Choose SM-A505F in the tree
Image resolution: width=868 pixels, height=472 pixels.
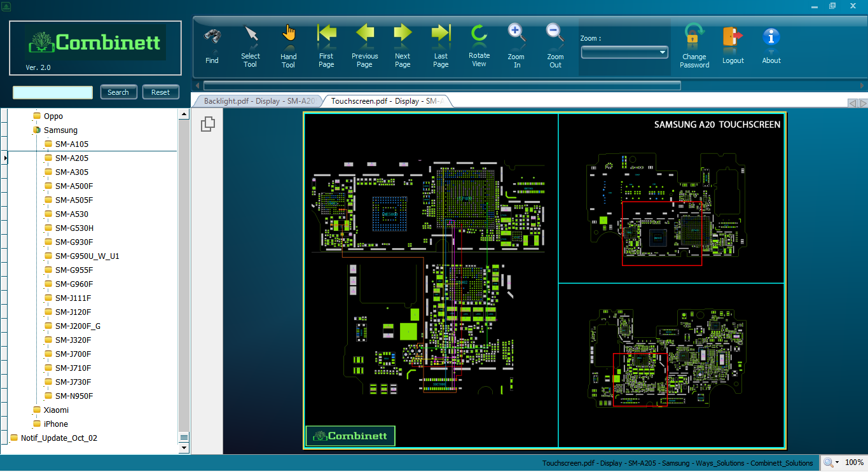74,200
